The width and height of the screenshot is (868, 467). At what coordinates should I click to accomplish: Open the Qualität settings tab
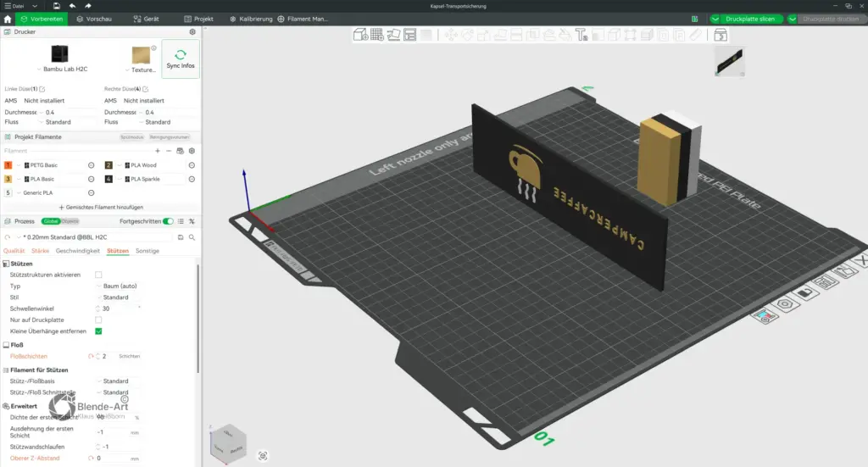[14, 251]
